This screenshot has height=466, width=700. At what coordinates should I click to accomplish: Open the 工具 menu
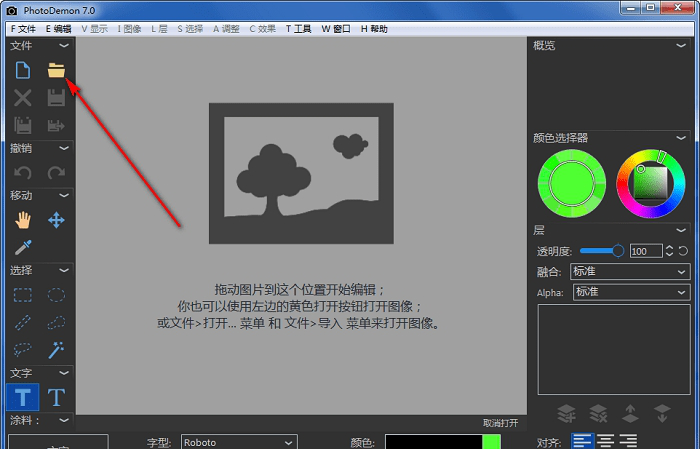pyautogui.click(x=298, y=30)
